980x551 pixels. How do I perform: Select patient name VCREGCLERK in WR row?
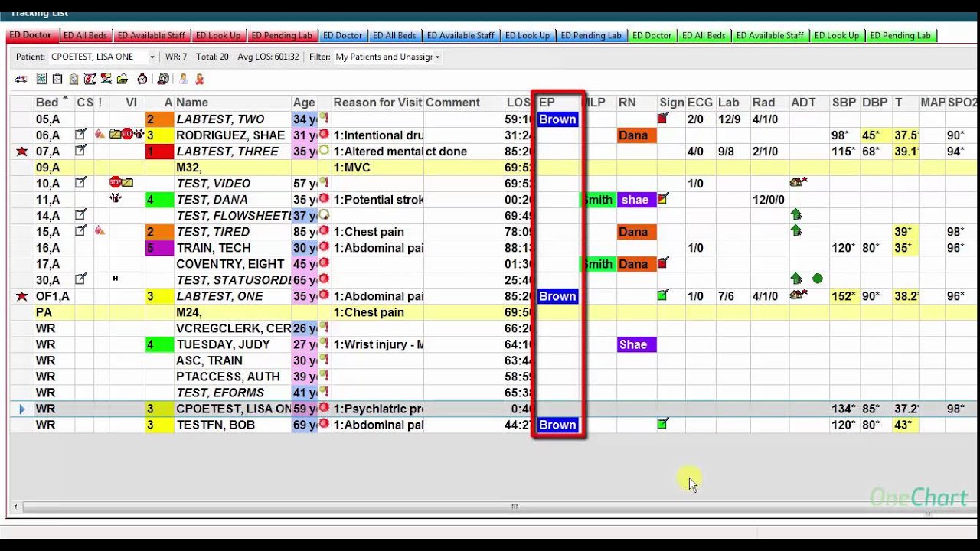[233, 328]
